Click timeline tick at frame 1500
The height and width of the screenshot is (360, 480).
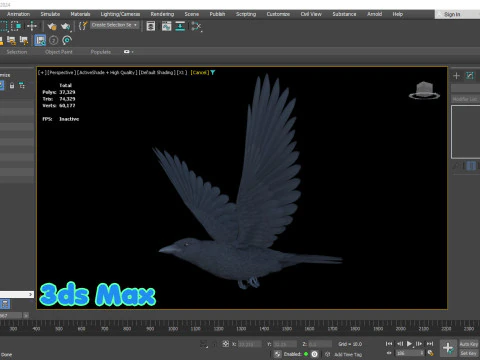(x=287, y=329)
